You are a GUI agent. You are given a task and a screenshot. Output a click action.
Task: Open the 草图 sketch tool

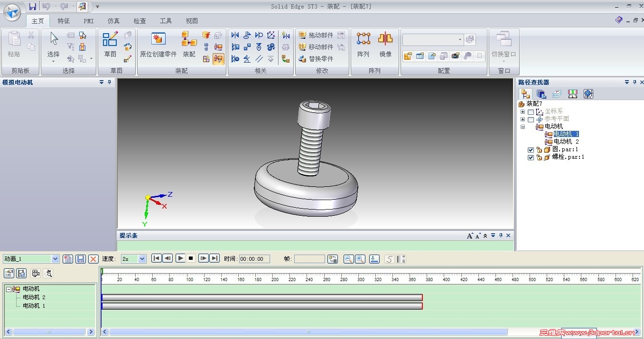tap(110, 44)
